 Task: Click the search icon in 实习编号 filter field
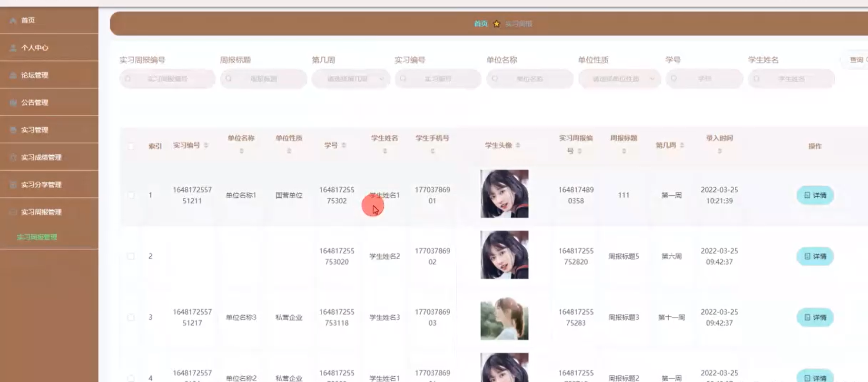point(403,79)
